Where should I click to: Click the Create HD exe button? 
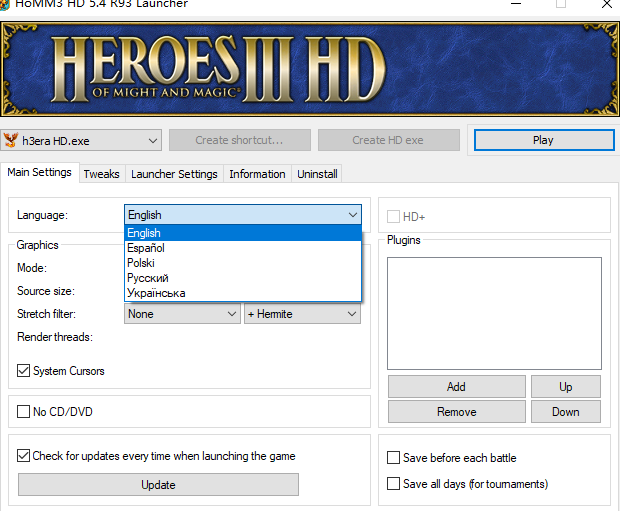pyautogui.click(x=388, y=140)
